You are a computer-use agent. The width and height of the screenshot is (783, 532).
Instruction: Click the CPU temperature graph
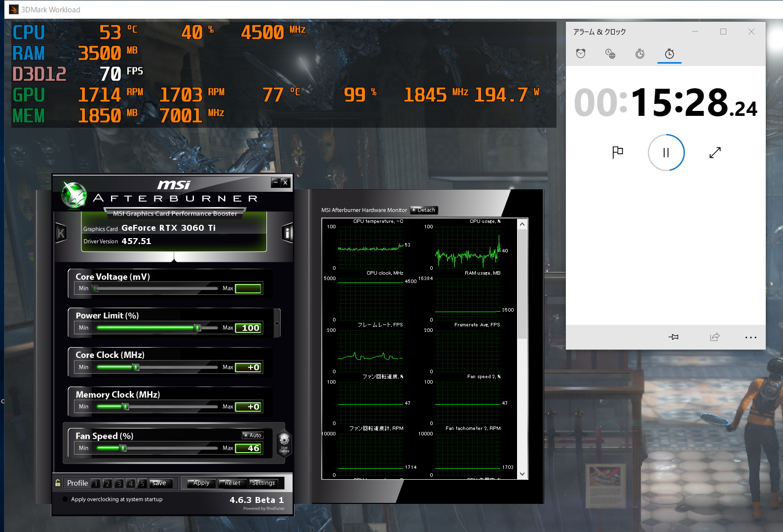[371, 247]
